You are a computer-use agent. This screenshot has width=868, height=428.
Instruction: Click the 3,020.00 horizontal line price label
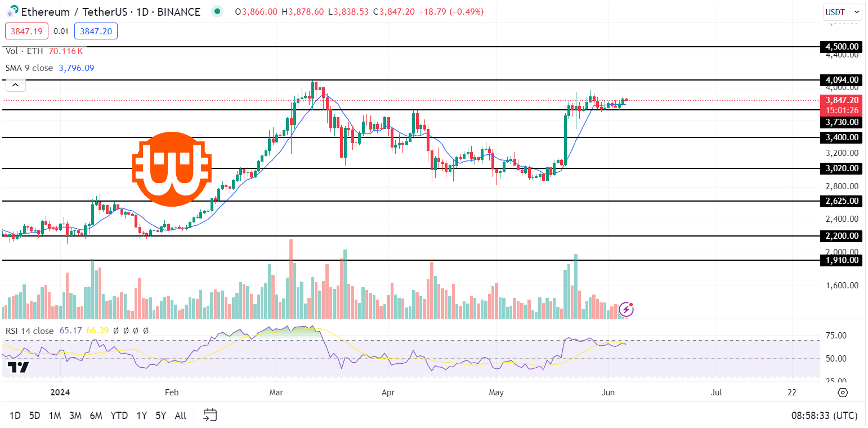tap(841, 168)
